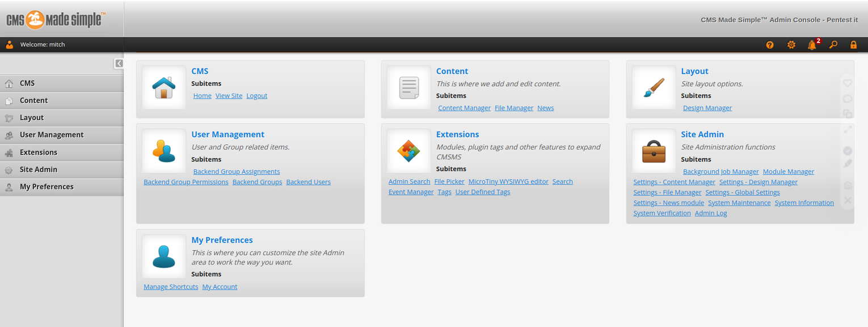
Task: Open the Admin Log link
Action: coord(711,213)
